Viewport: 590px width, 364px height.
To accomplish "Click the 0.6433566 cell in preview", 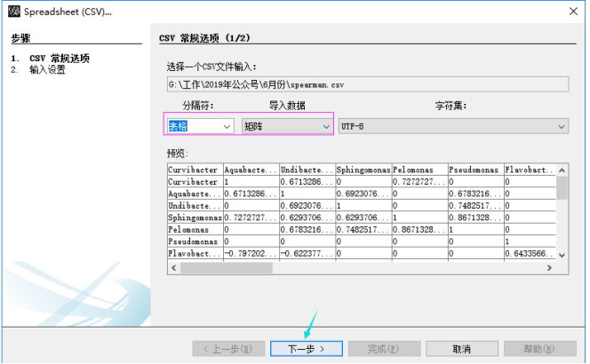I will (x=530, y=253).
